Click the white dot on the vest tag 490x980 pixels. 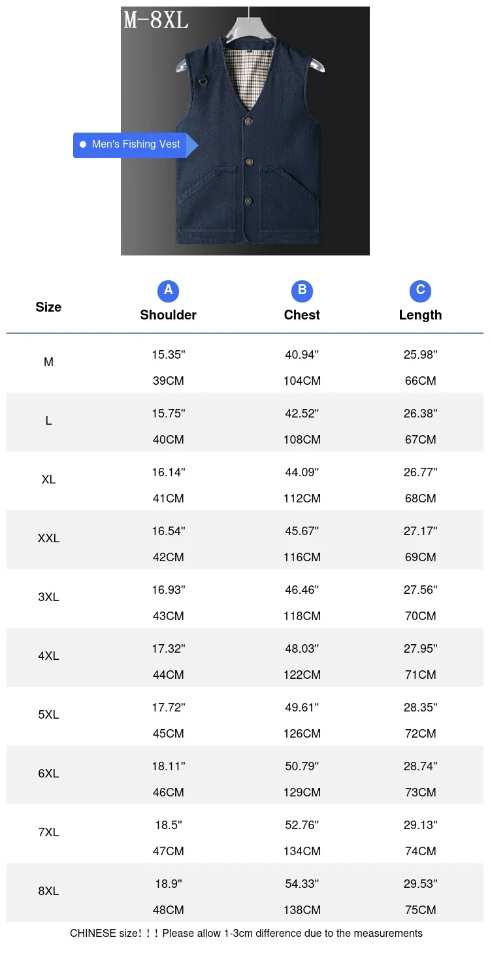(x=83, y=144)
